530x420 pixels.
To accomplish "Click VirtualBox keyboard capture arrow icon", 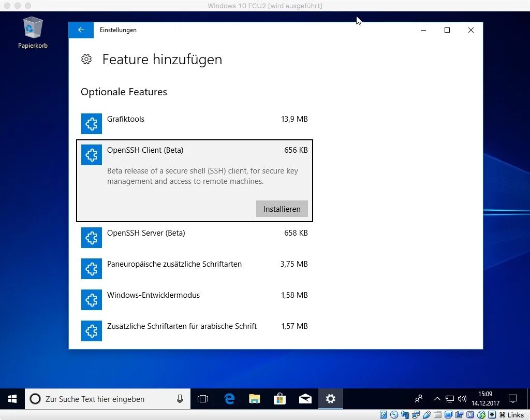I will pos(492,415).
